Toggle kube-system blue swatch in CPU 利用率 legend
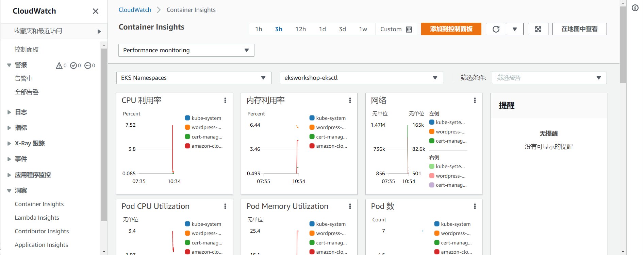Viewport: 644px width, 255px height. (x=187, y=118)
